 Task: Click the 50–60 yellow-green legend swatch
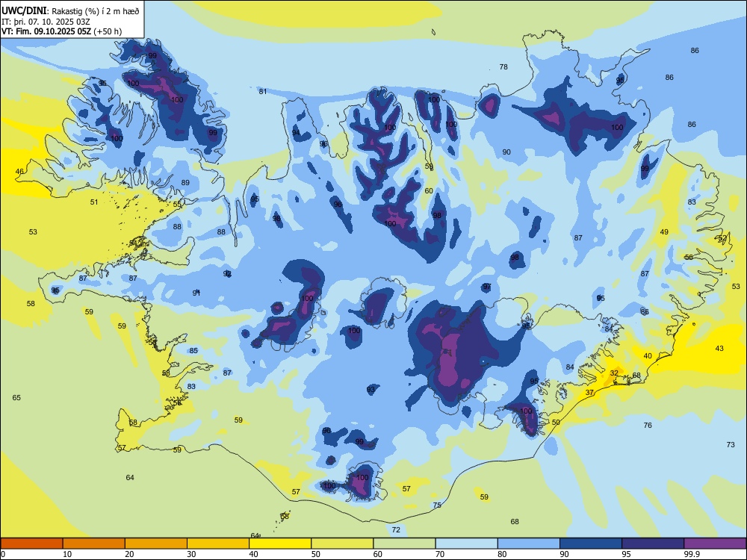coord(342,544)
